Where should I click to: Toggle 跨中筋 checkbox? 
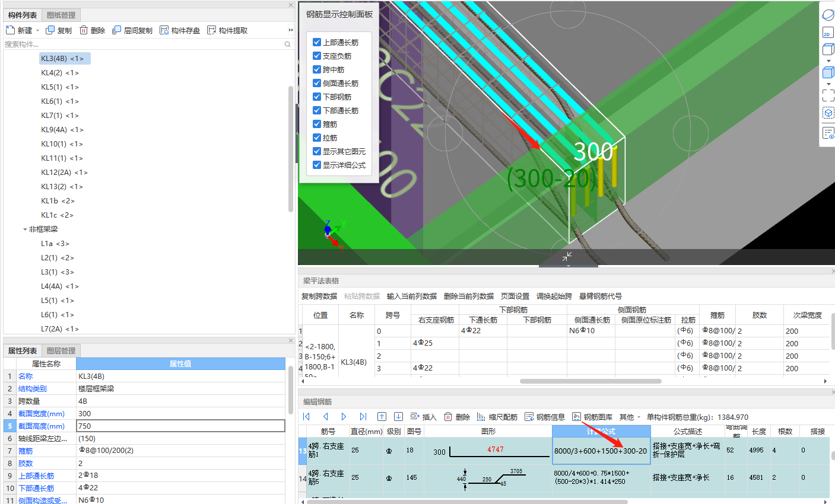click(x=317, y=69)
